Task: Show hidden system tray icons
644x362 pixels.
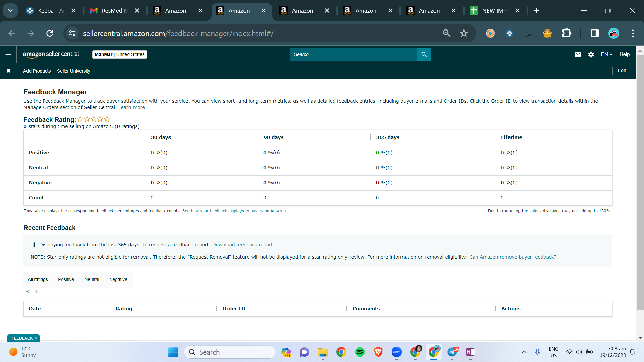Action: pos(524,352)
